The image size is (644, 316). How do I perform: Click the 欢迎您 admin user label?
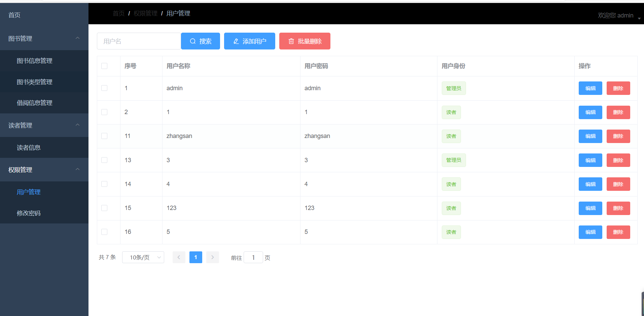point(615,15)
